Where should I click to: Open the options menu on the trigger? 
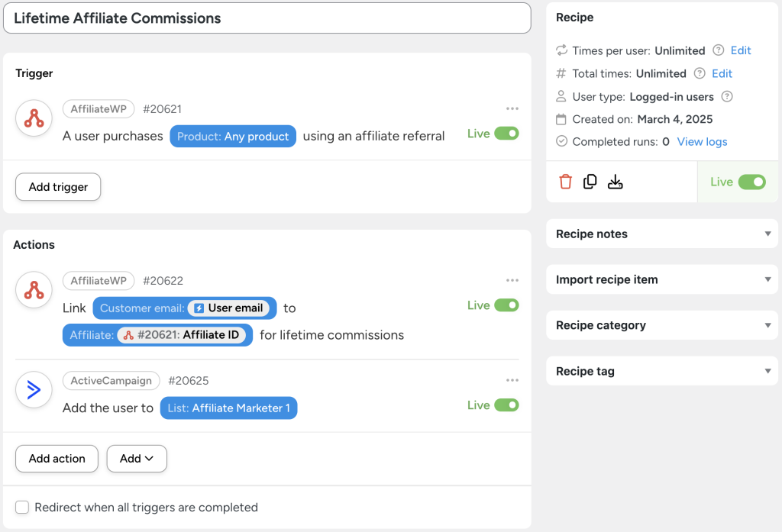pyautogui.click(x=512, y=108)
